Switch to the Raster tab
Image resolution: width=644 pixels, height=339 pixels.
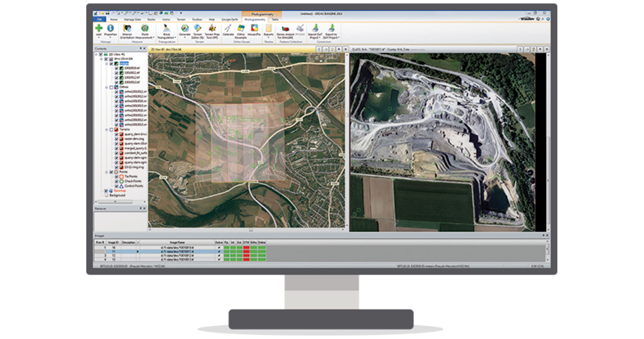point(151,19)
